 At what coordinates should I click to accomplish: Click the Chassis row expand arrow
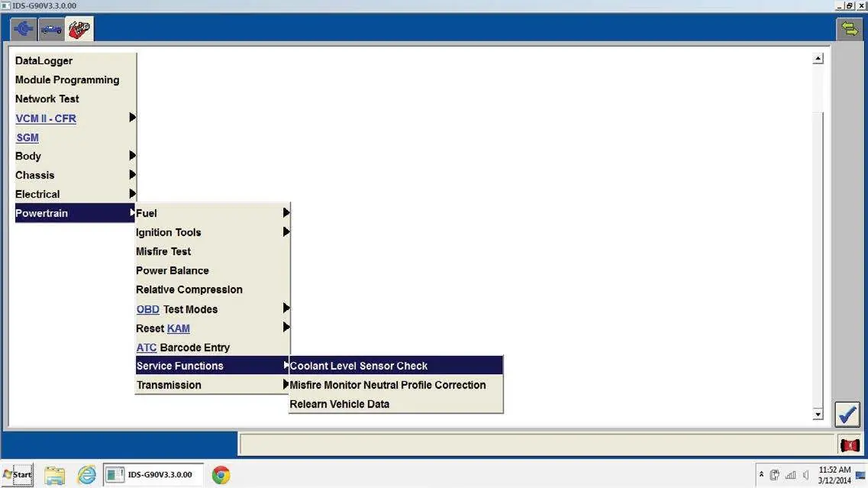point(132,174)
